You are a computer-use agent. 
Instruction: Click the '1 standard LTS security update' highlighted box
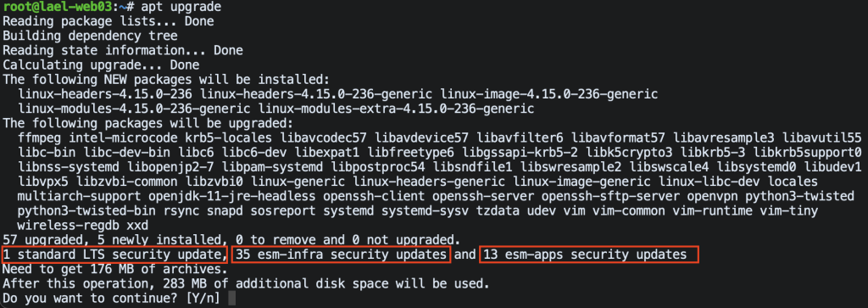(x=114, y=255)
